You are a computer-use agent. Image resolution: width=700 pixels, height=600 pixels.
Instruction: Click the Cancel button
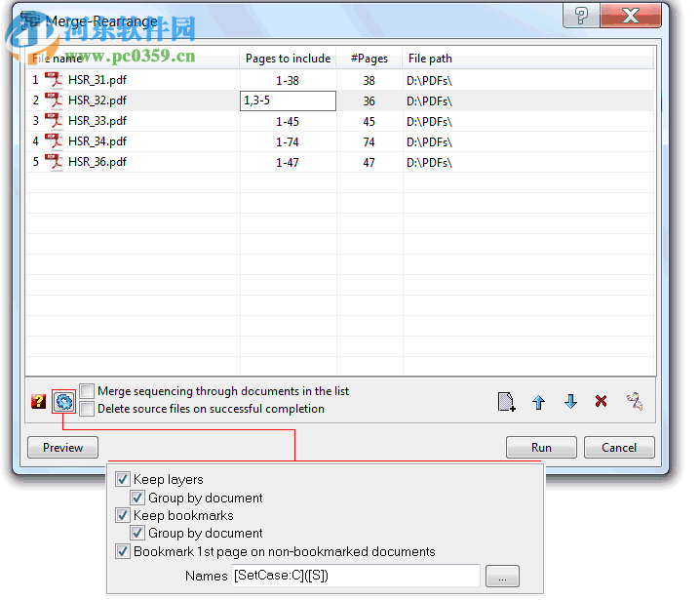pyautogui.click(x=619, y=447)
